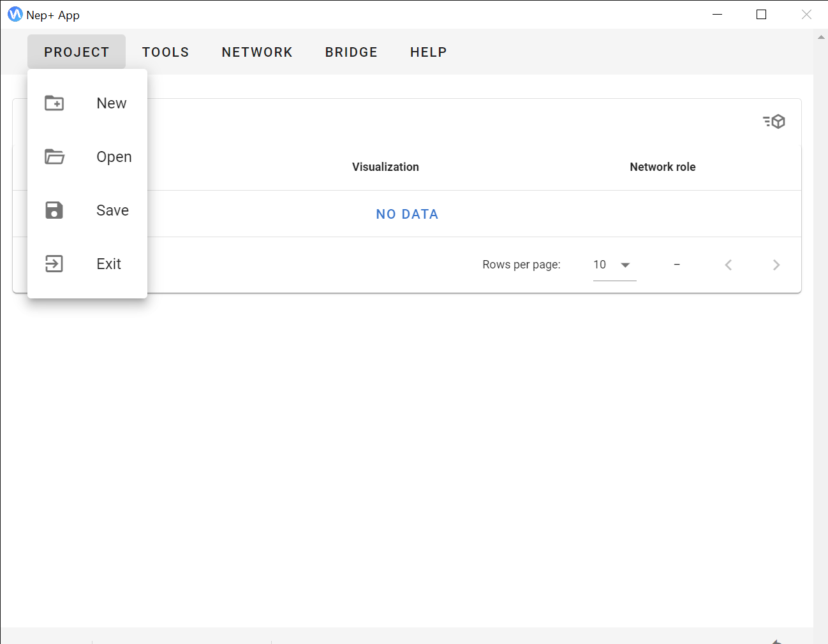The height and width of the screenshot is (644, 828).
Task: Sort by Network role column header
Action: click(663, 167)
